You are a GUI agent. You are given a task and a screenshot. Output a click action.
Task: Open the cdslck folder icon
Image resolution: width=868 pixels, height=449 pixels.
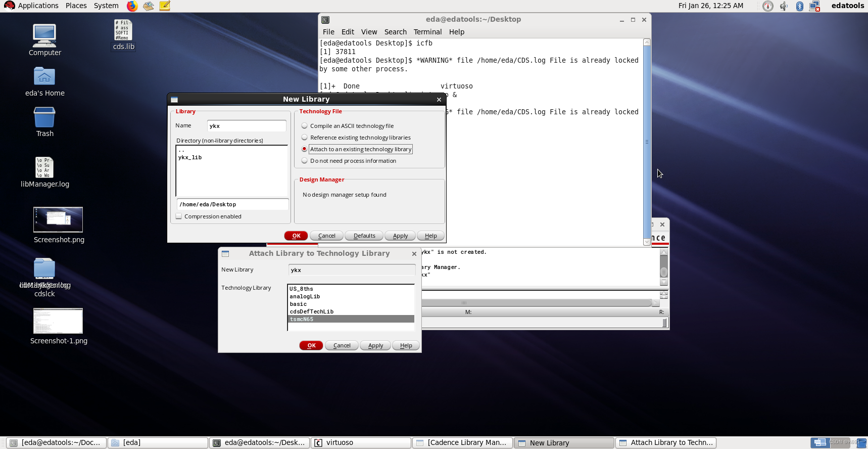point(44,268)
